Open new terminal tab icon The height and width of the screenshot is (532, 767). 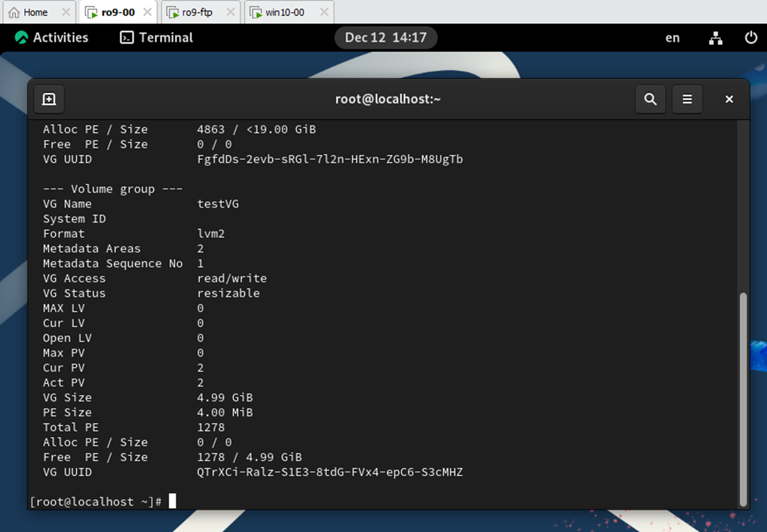click(x=49, y=99)
